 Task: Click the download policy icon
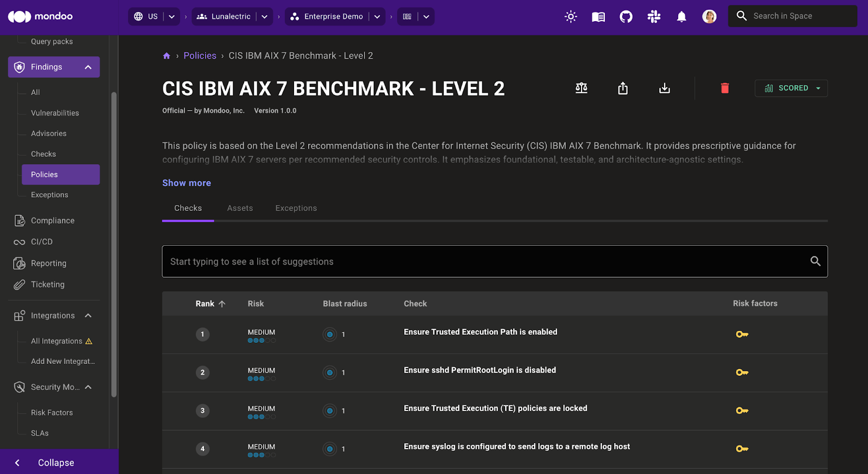click(x=665, y=88)
